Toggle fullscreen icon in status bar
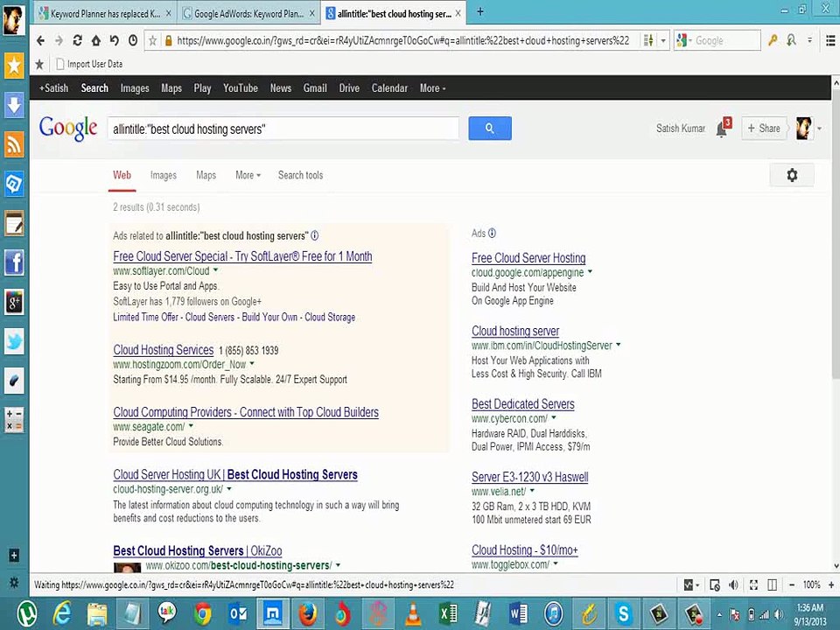The height and width of the screenshot is (630, 840). point(753,585)
